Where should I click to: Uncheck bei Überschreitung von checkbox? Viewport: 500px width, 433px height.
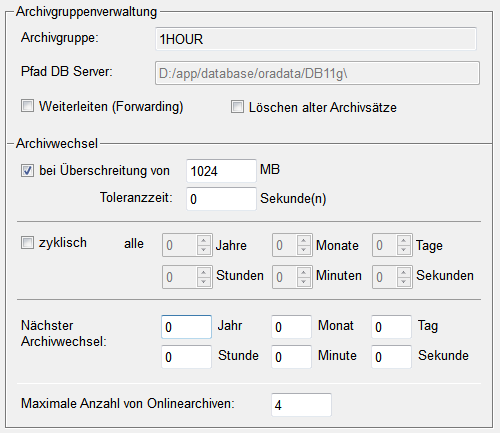pos(27,171)
